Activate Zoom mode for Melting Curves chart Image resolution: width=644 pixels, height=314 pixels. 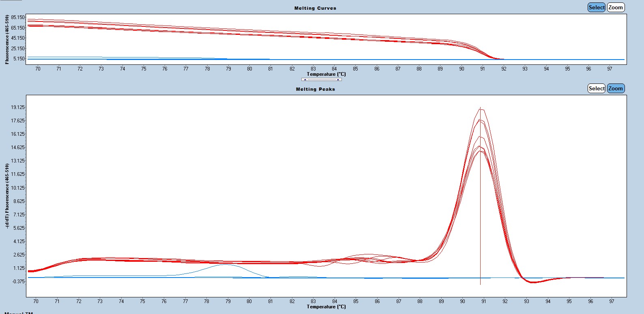click(x=615, y=7)
